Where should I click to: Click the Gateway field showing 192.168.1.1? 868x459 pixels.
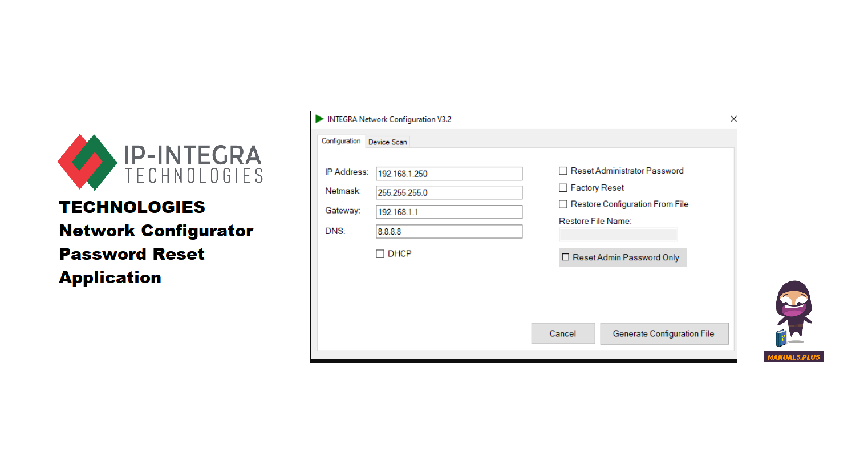449,212
